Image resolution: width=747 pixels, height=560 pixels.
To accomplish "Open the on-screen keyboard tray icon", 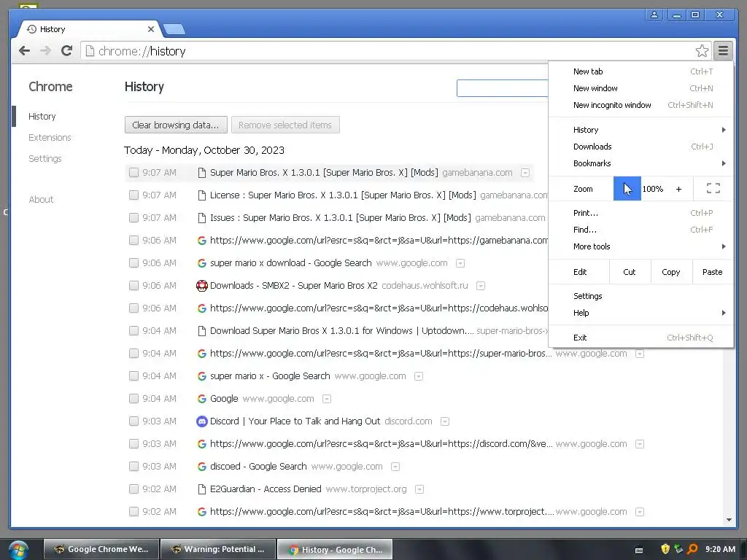I will pyautogui.click(x=639, y=550).
